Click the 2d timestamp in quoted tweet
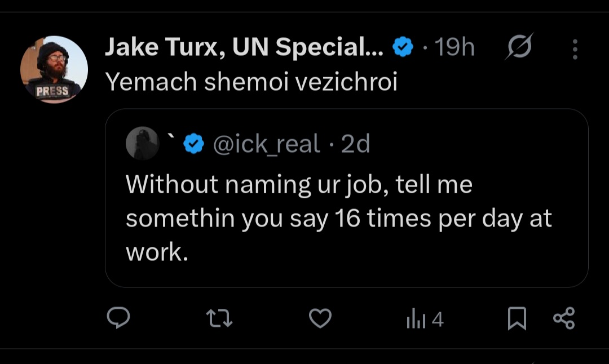The height and width of the screenshot is (364, 609). [x=355, y=144]
